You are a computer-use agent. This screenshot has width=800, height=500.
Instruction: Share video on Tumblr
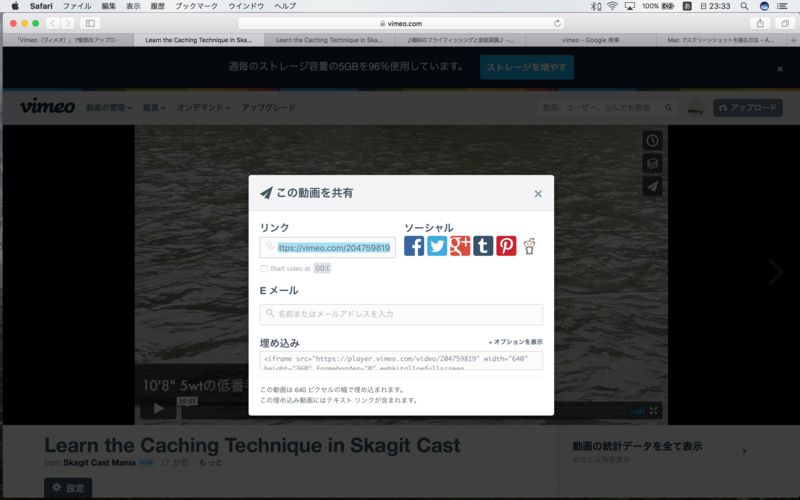point(483,246)
